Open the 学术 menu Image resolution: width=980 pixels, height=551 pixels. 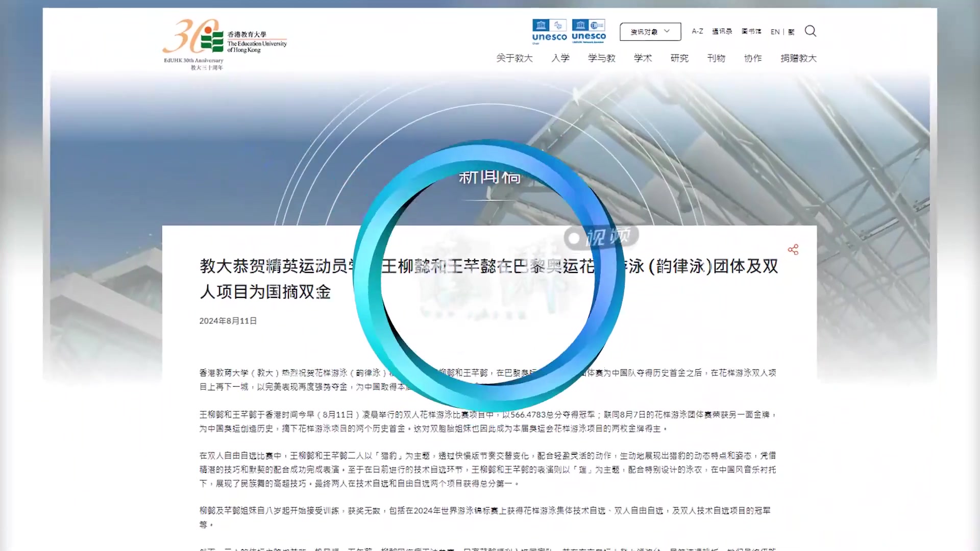[643, 58]
